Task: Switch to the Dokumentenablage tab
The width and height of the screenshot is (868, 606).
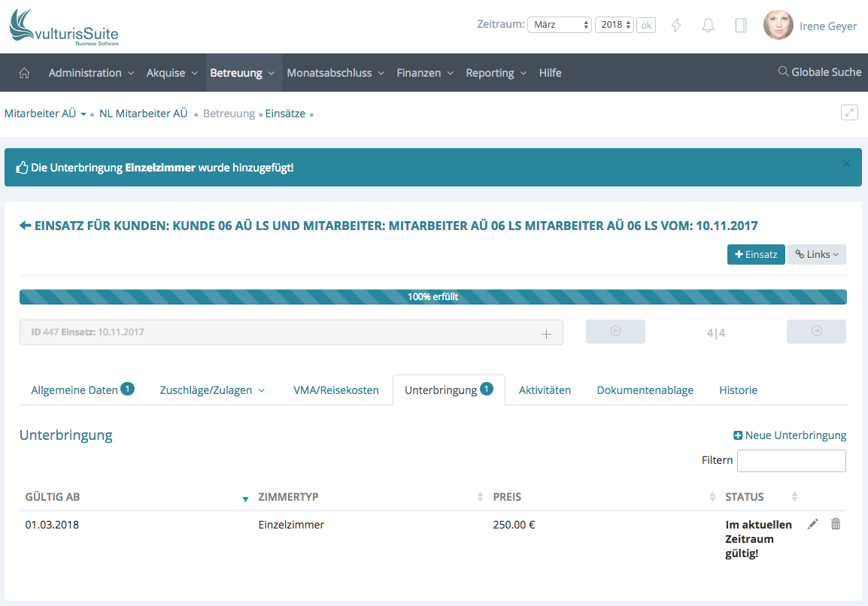Action: click(x=645, y=390)
